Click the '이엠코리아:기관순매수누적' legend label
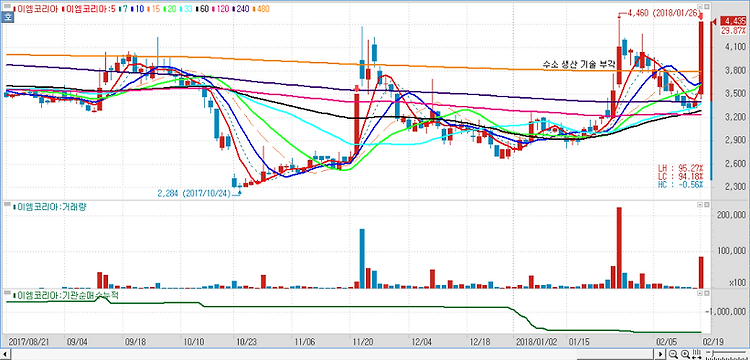The width and height of the screenshot is (750, 360). tap(66, 295)
